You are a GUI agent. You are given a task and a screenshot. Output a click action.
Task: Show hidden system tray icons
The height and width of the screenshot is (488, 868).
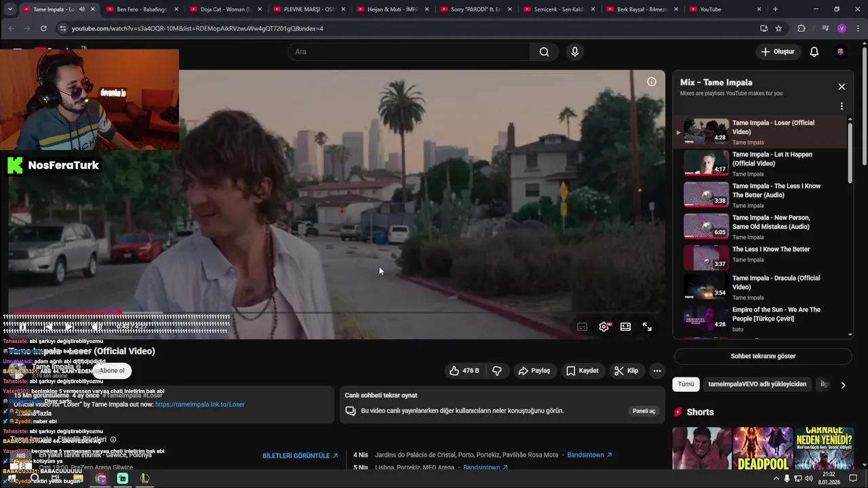[776, 479]
